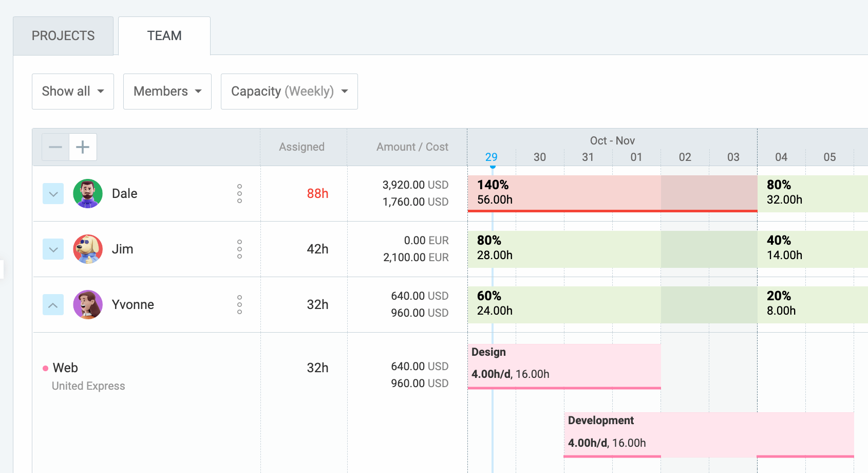
Task: Click Dale's 88h assigned value
Action: (x=317, y=194)
